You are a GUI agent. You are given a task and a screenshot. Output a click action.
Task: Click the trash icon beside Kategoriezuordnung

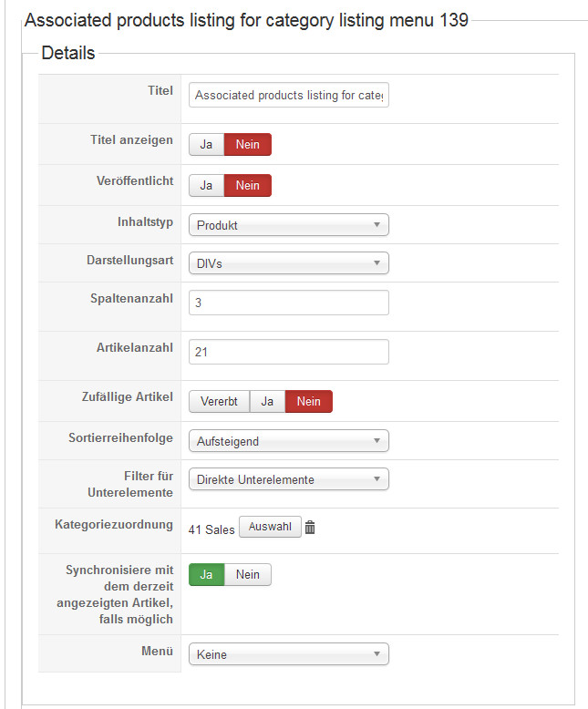pyautogui.click(x=310, y=528)
